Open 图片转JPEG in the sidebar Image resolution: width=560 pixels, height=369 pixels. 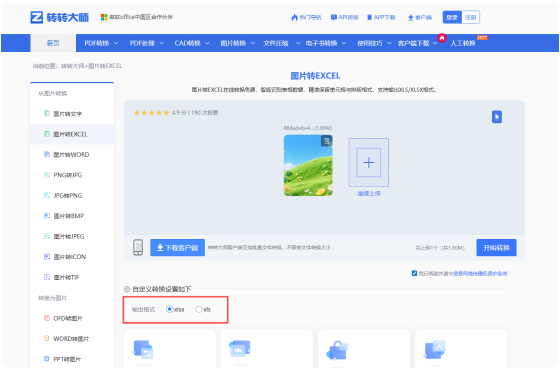pyautogui.click(x=69, y=236)
